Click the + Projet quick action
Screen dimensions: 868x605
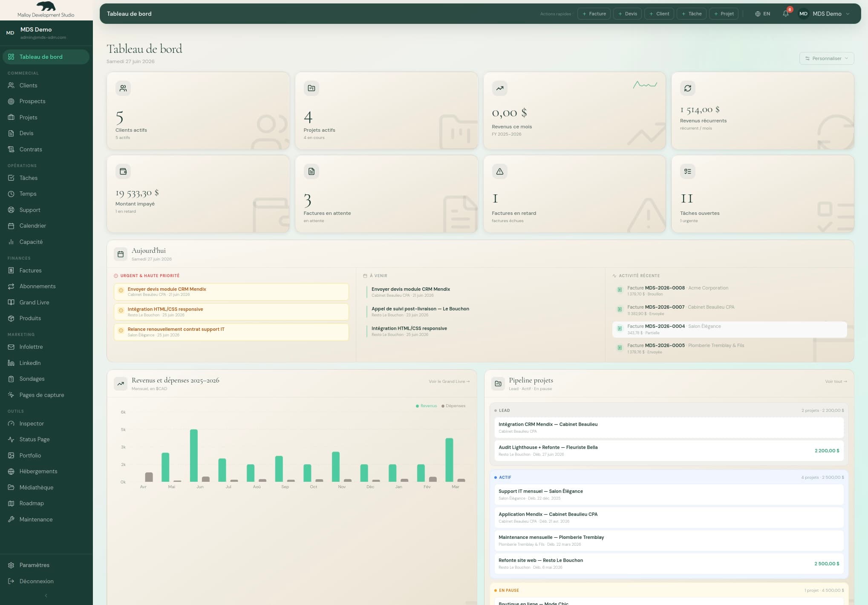coord(724,14)
